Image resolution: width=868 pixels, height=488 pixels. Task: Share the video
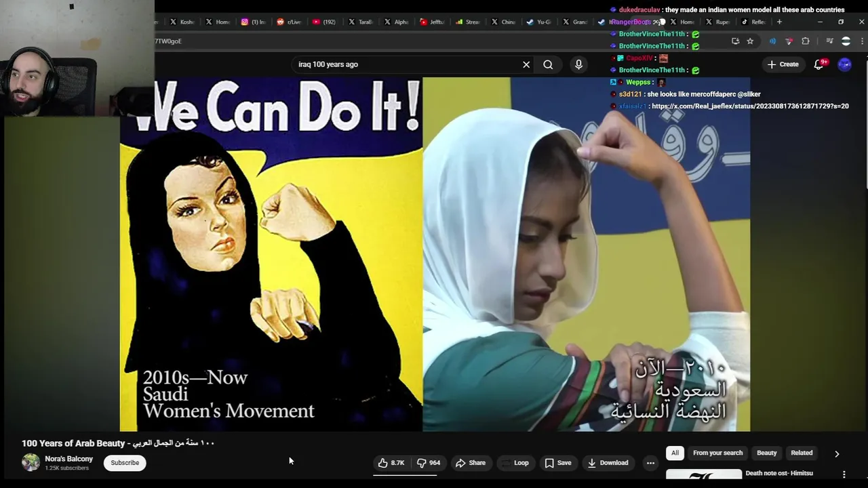tap(470, 463)
